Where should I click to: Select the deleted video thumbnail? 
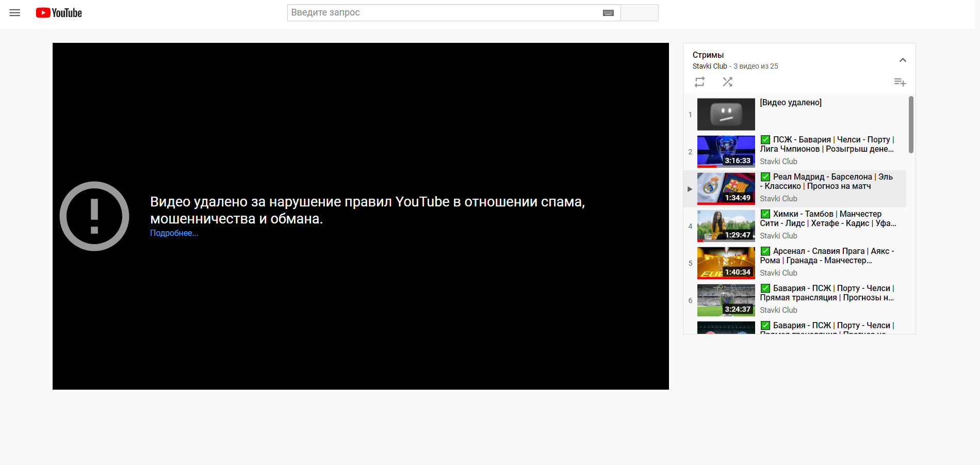(x=726, y=115)
